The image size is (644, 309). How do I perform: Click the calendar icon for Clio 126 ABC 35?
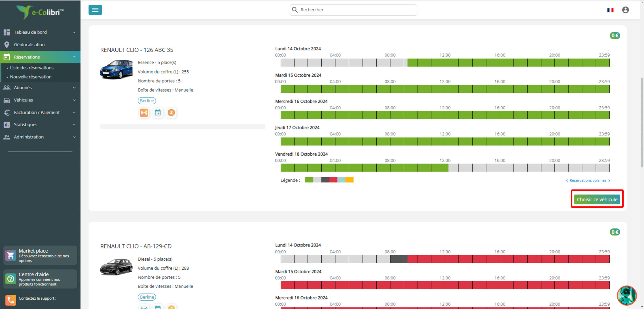pos(158,113)
